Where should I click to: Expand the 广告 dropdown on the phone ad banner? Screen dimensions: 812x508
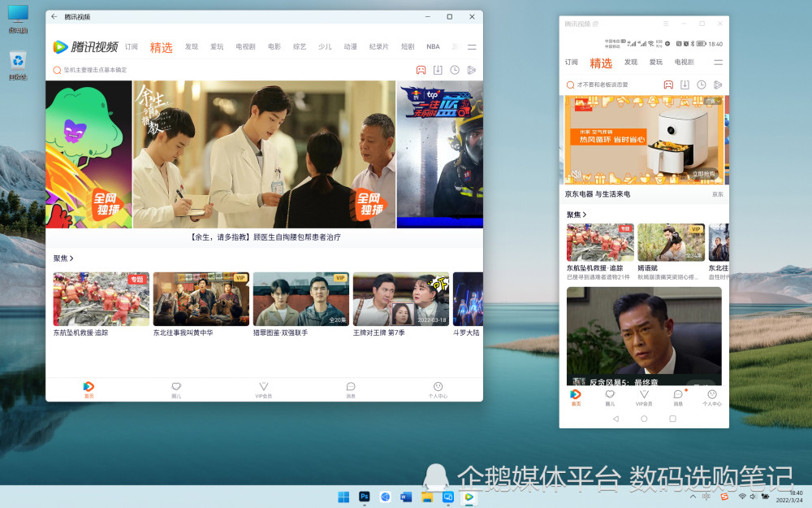click(712, 102)
